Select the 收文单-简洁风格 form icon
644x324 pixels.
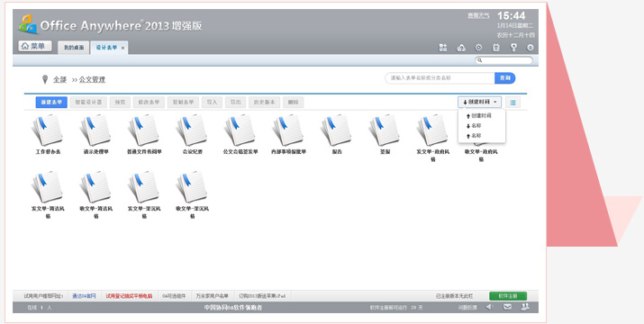pyautogui.click(x=95, y=187)
